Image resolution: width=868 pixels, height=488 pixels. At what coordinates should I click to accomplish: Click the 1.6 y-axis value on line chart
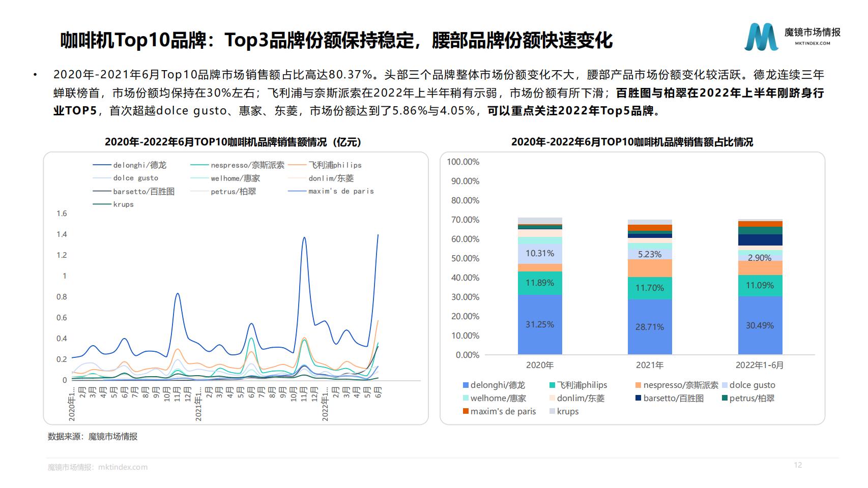coord(62,213)
